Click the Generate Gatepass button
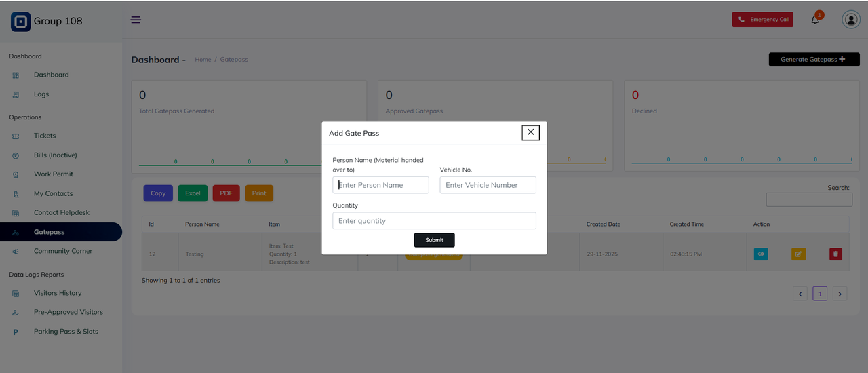The height and width of the screenshot is (373, 868). tap(814, 60)
